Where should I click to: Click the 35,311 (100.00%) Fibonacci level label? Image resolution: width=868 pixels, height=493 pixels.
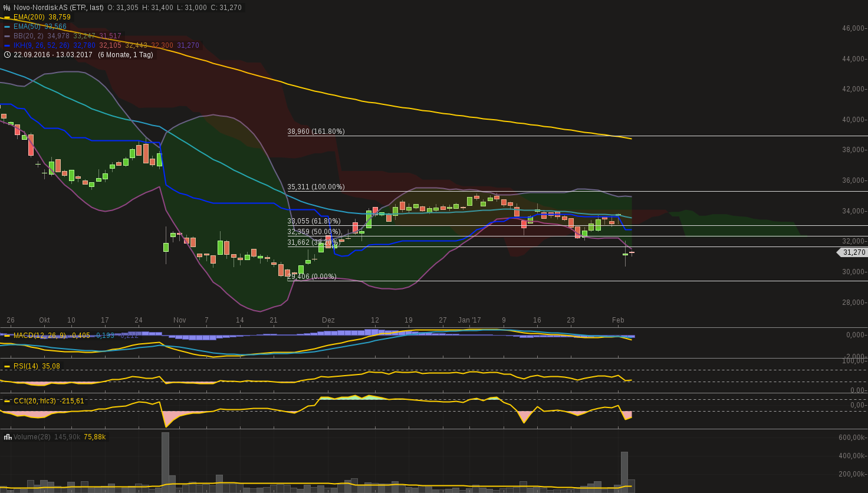click(x=316, y=187)
